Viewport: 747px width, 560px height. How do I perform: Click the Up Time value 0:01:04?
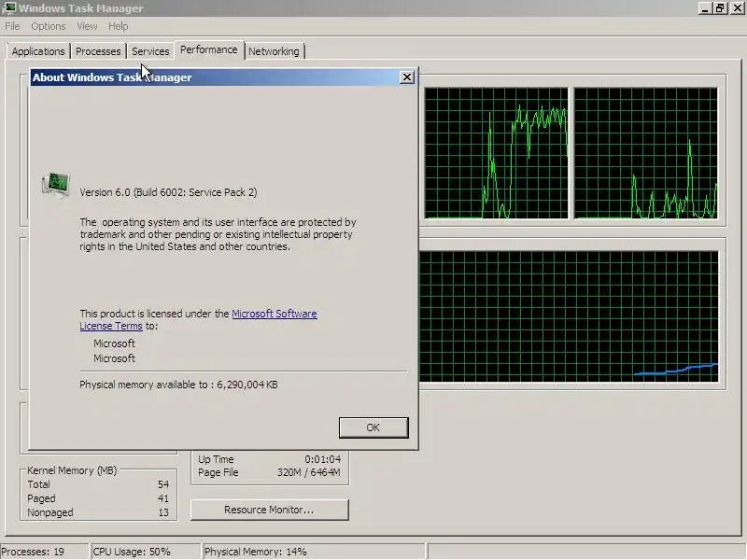(x=322, y=459)
